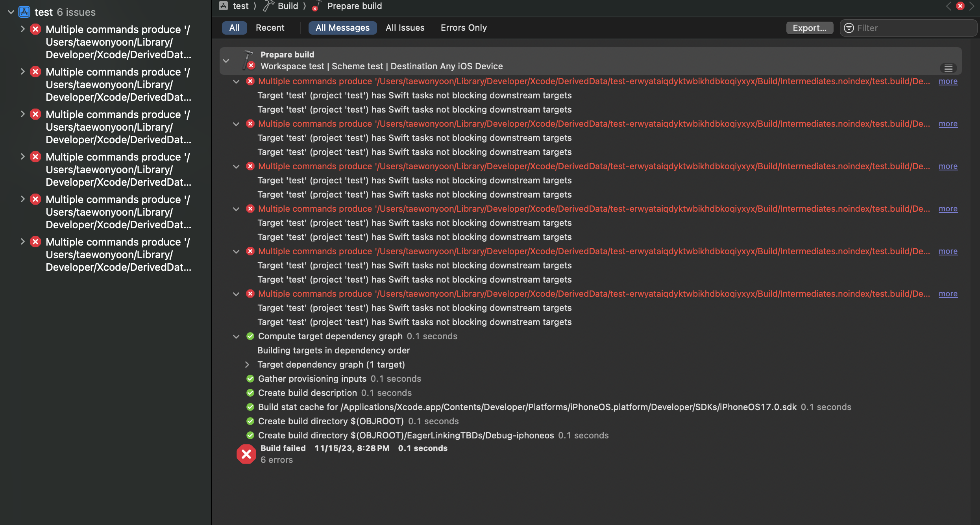Collapse the third Multiple commands error in log
The image size is (980, 525).
pyautogui.click(x=236, y=166)
